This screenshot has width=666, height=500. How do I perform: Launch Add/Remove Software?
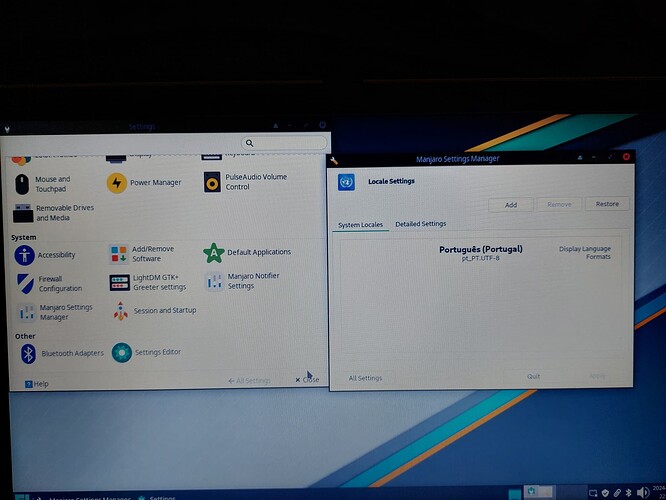click(141, 254)
